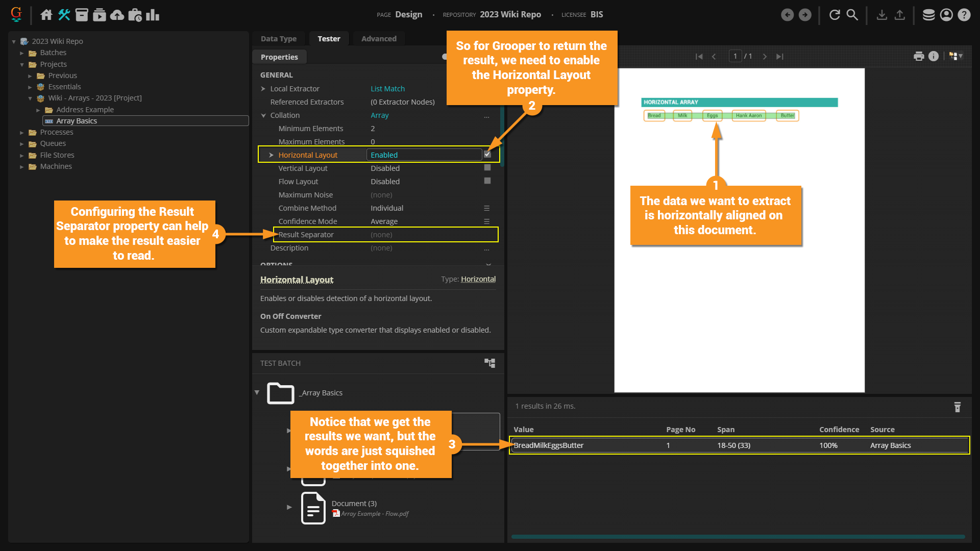This screenshot has height=551, width=980.
Task: Click the database connection icon
Action: 928,15
